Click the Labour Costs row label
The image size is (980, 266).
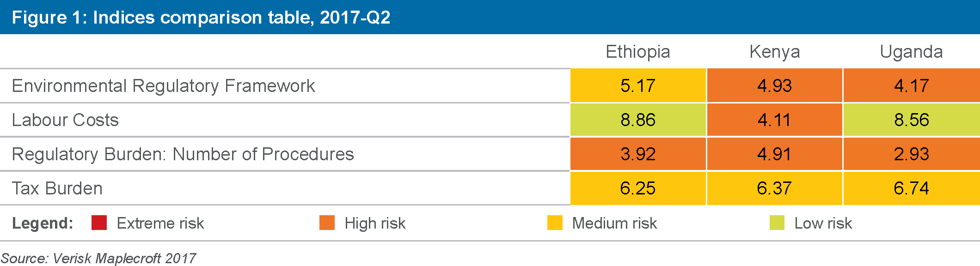click(65, 120)
